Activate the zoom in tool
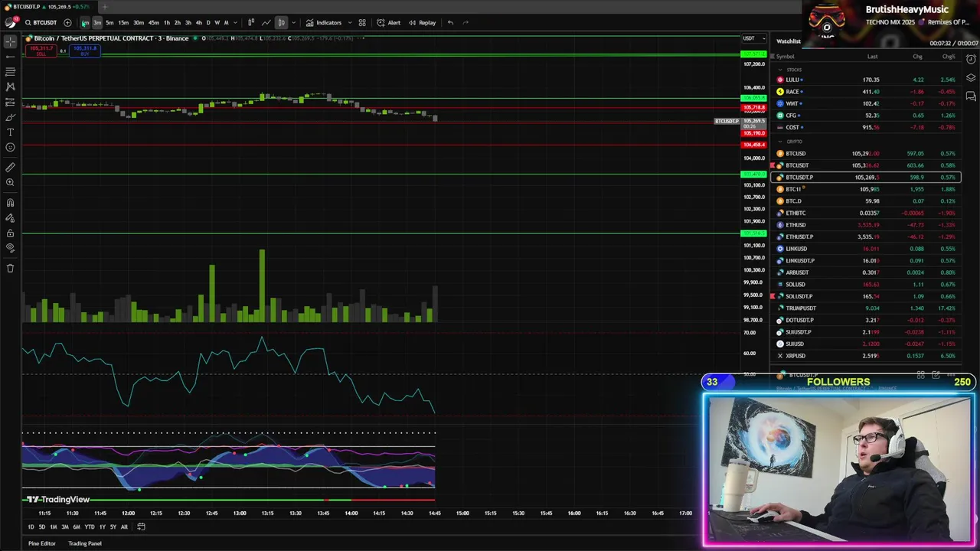The height and width of the screenshot is (551, 980). 10,182
